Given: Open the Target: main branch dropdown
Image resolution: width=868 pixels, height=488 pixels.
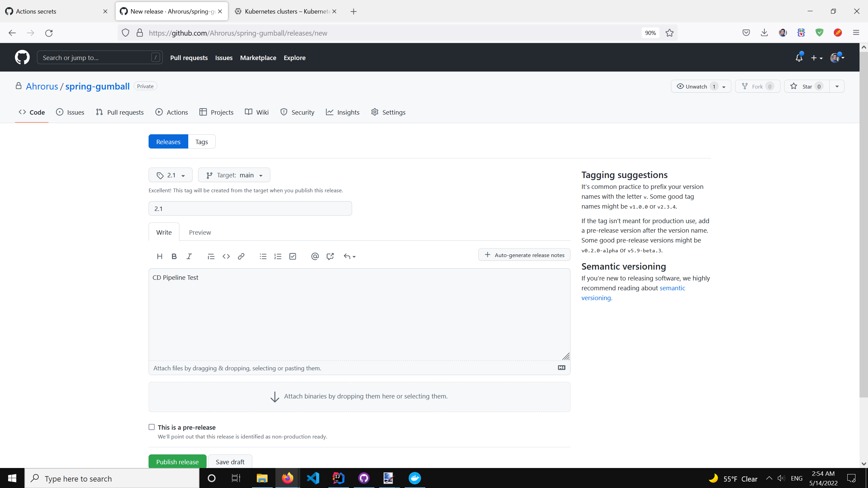Looking at the screenshot, I should [234, 175].
